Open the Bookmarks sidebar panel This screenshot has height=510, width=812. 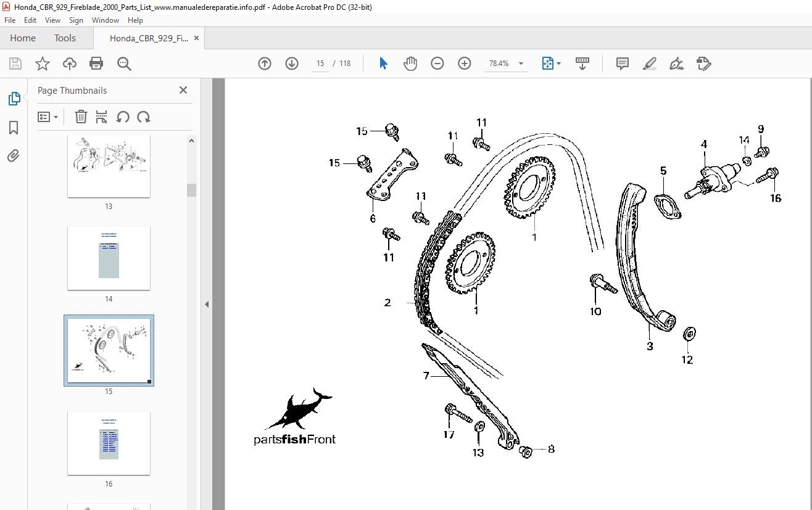pos(14,128)
